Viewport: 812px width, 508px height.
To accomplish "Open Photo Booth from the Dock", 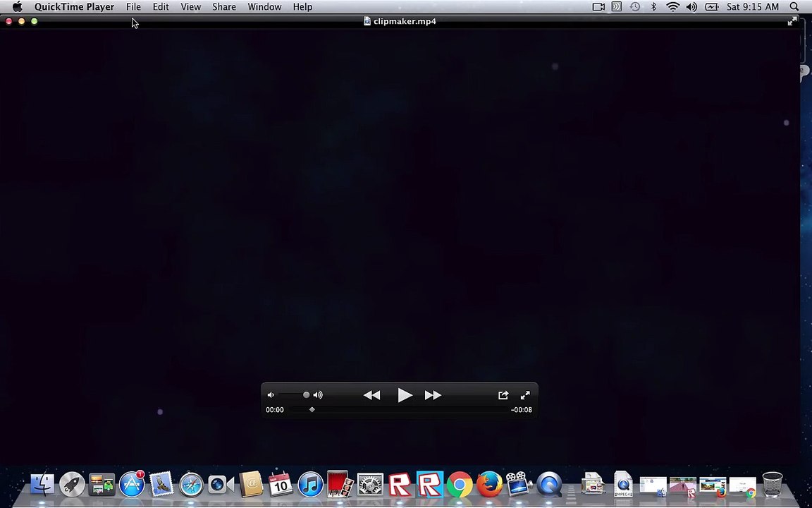I will click(x=340, y=485).
